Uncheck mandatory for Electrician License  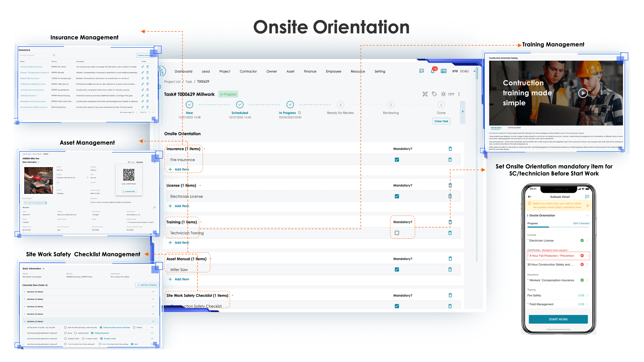pos(397,196)
